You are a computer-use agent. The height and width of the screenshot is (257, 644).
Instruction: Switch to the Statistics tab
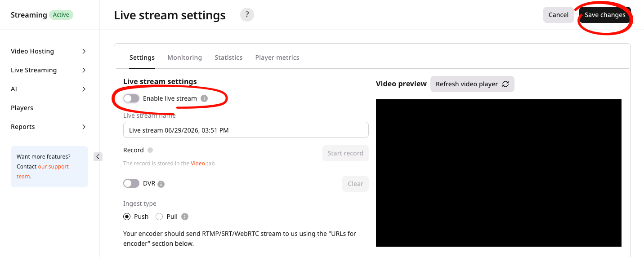(228, 58)
